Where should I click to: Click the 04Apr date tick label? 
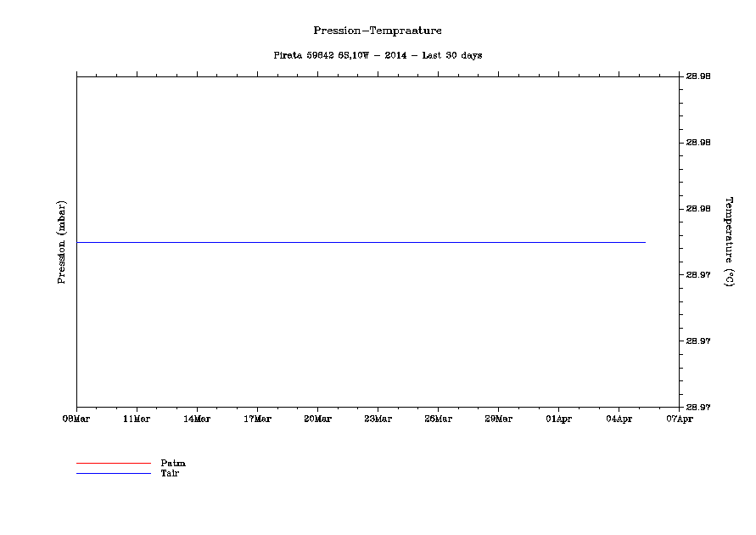click(619, 418)
